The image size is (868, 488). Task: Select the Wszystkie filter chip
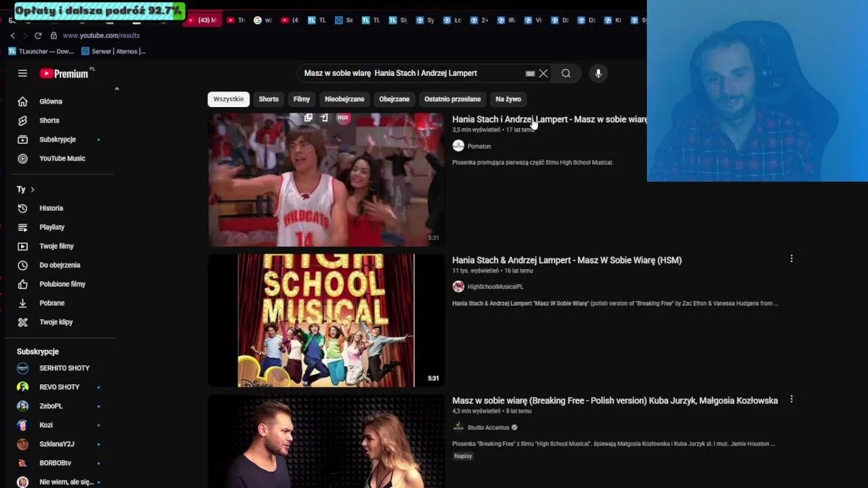tap(229, 99)
